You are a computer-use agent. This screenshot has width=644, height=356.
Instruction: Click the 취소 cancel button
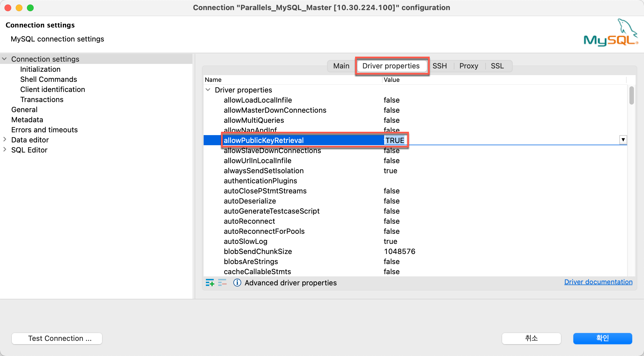(531, 338)
